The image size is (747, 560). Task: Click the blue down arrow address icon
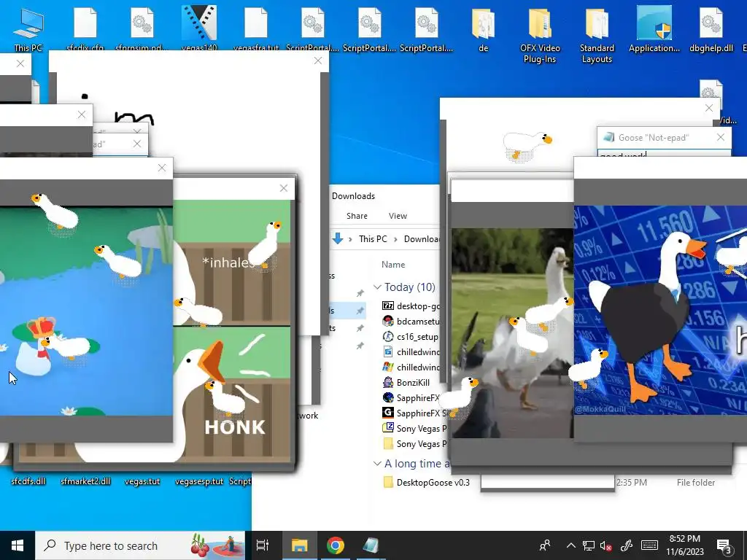tap(338, 238)
